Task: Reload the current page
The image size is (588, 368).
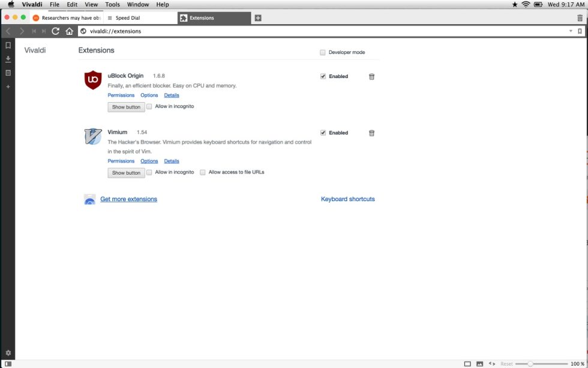Action: (x=55, y=31)
